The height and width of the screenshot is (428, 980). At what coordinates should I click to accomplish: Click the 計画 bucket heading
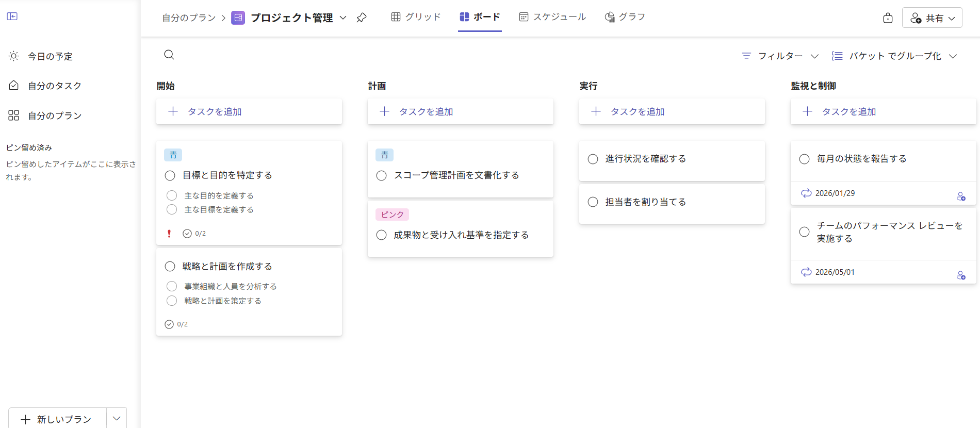377,86
